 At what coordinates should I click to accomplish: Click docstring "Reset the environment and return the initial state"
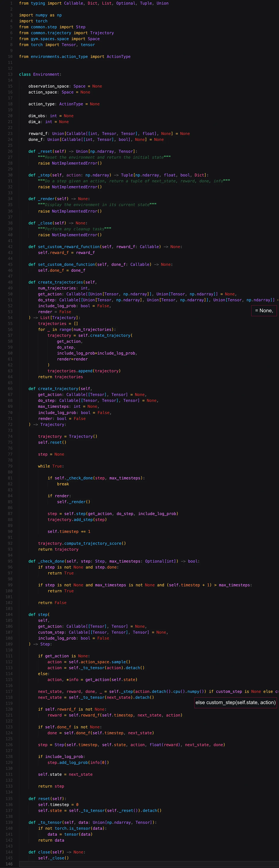[104, 157]
